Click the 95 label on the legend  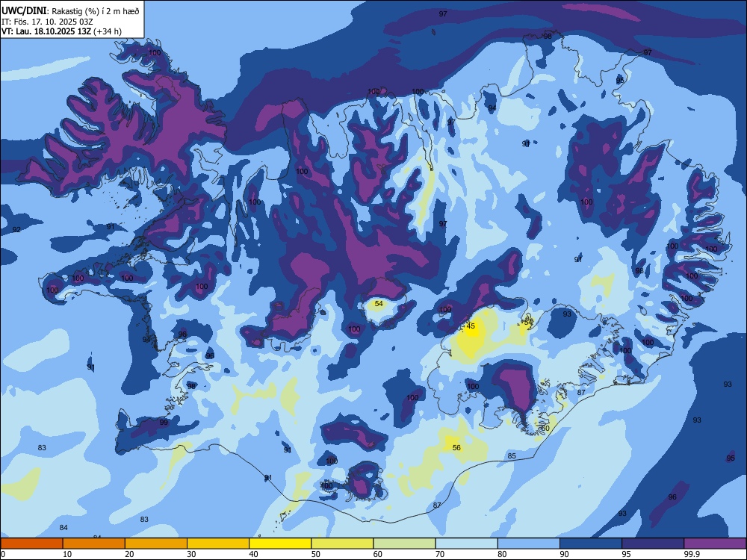(x=626, y=554)
